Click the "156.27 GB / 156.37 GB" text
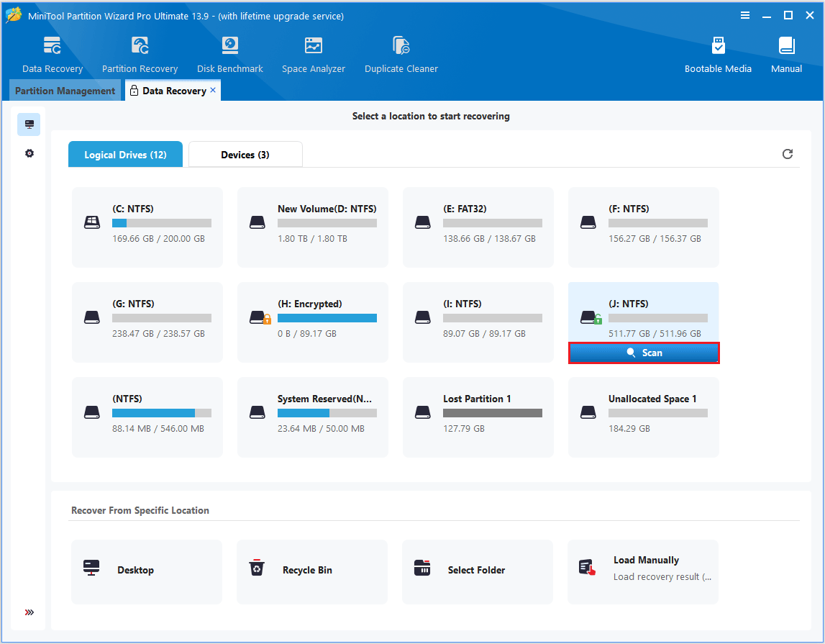This screenshot has height=644, width=825. (655, 239)
